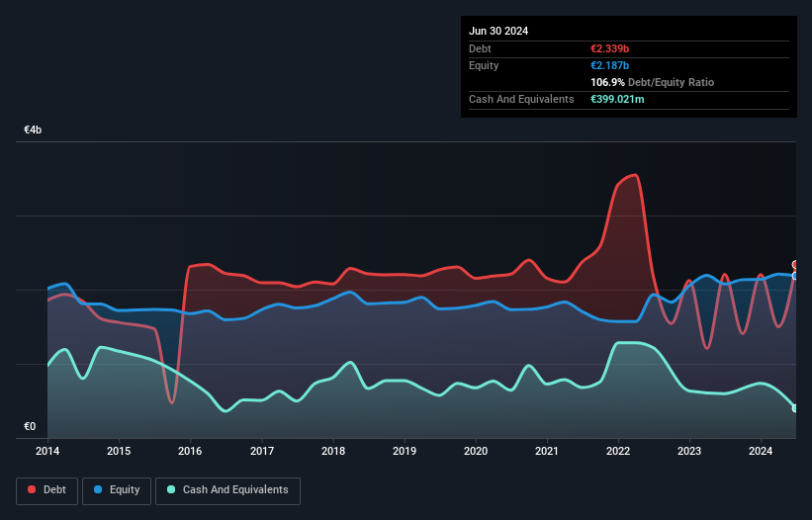Select the 2021 axis label

coord(547,451)
